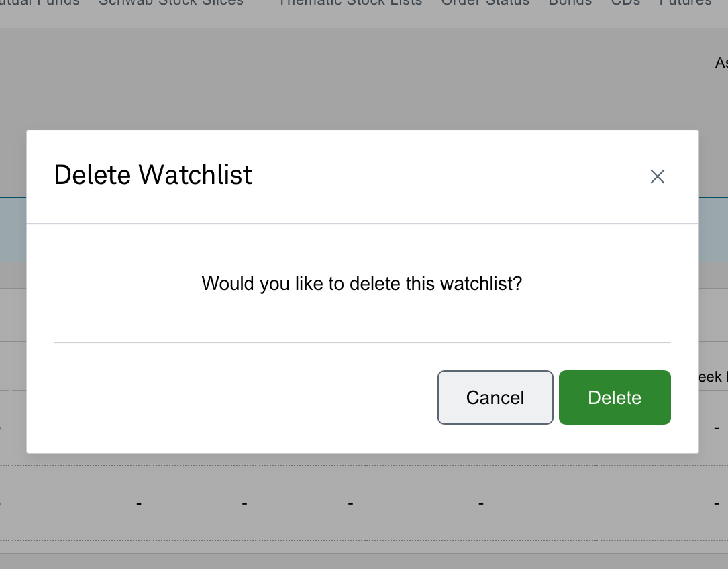Switch to the CDs section
The image size is (728, 569).
click(x=625, y=3)
